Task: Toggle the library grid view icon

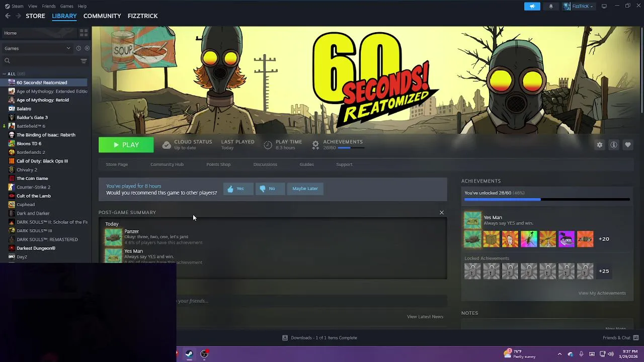Action: click(x=84, y=33)
